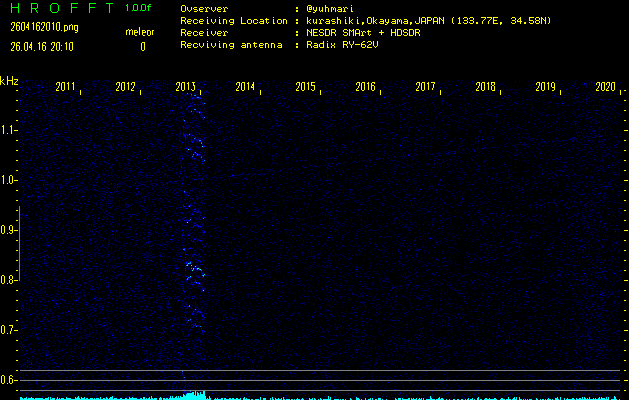Click the kHz axis unit label
629x400 pixels.
[x=9, y=80]
